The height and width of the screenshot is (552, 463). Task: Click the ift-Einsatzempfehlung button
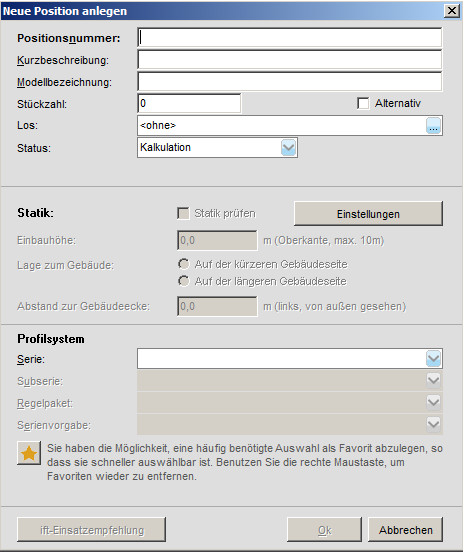pos(92,530)
